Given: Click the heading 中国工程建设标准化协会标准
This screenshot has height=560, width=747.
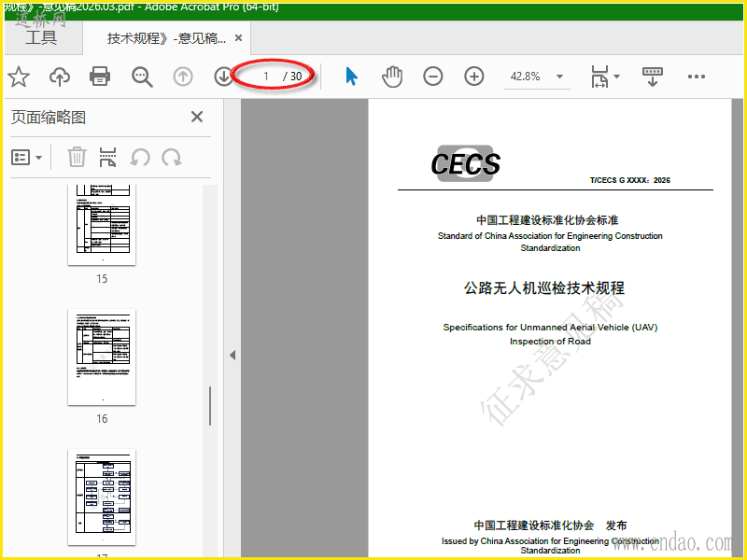Looking at the screenshot, I should coord(547,220).
